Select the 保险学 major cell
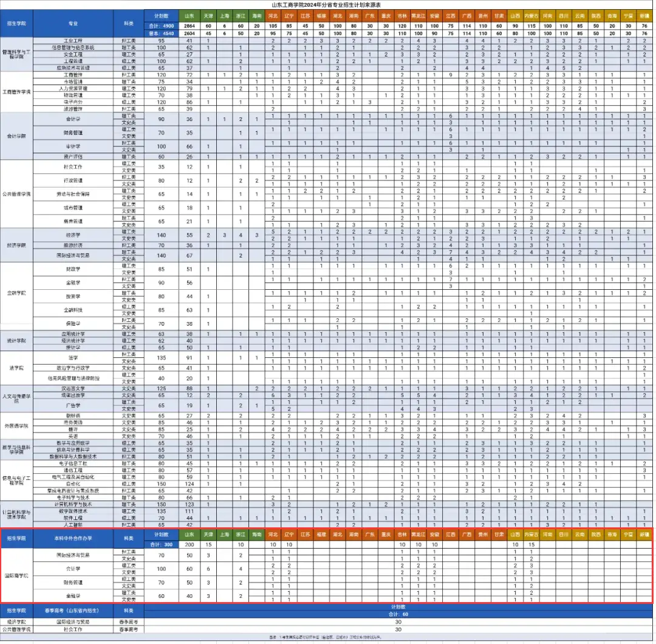 tap(73, 324)
